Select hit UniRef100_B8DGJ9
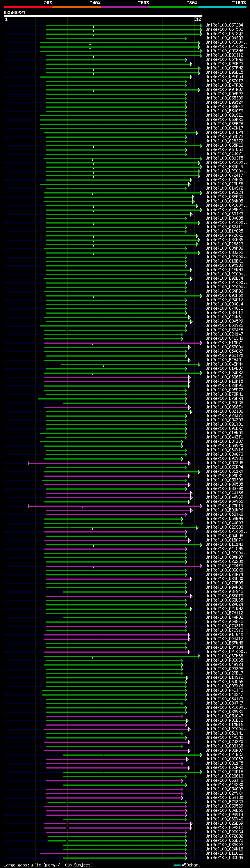Image resolution: width=250 pixels, height=868 pixels. click(224, 167)
